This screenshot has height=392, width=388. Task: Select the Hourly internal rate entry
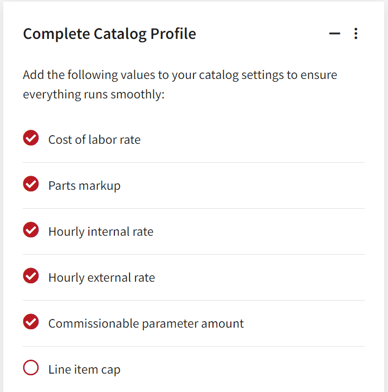pyautogui.click(x=101, y=232)
